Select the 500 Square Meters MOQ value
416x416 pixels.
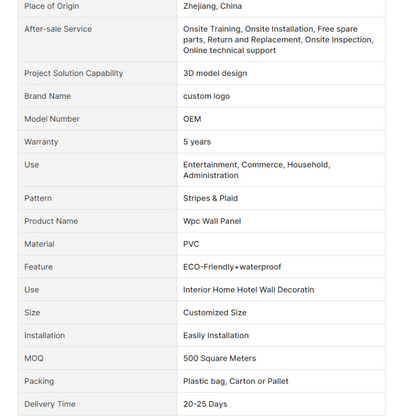coord(219,358)
